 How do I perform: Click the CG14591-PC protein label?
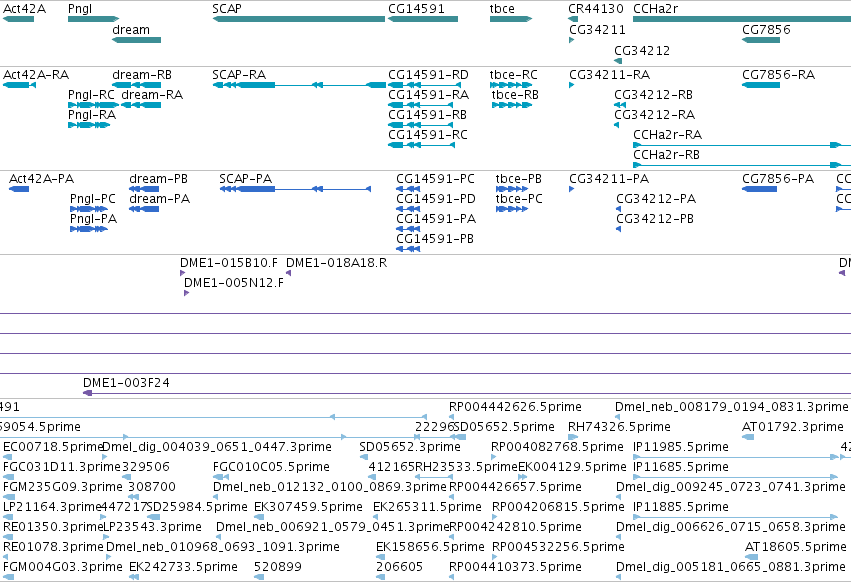click(435, 179)
